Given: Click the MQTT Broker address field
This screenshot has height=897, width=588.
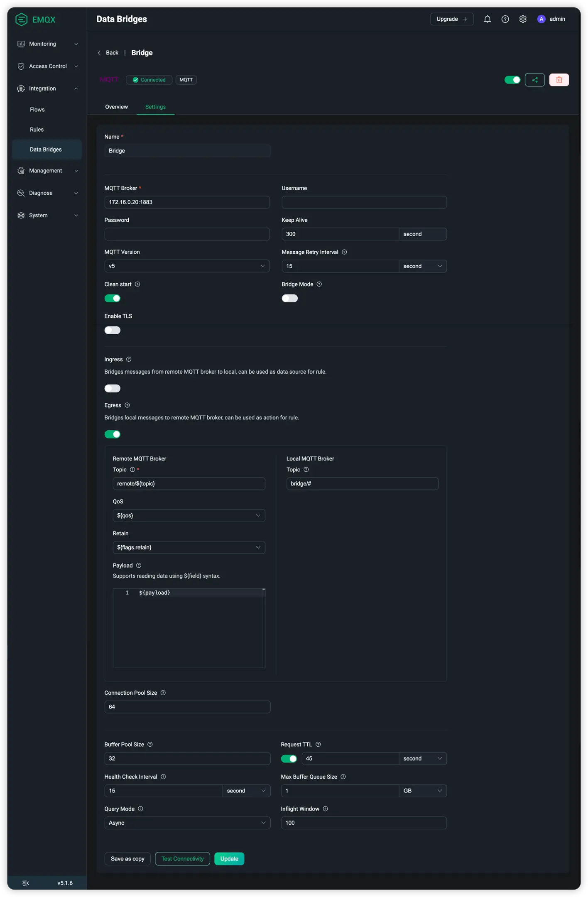Looking at the screenshot, I should 187,202.
